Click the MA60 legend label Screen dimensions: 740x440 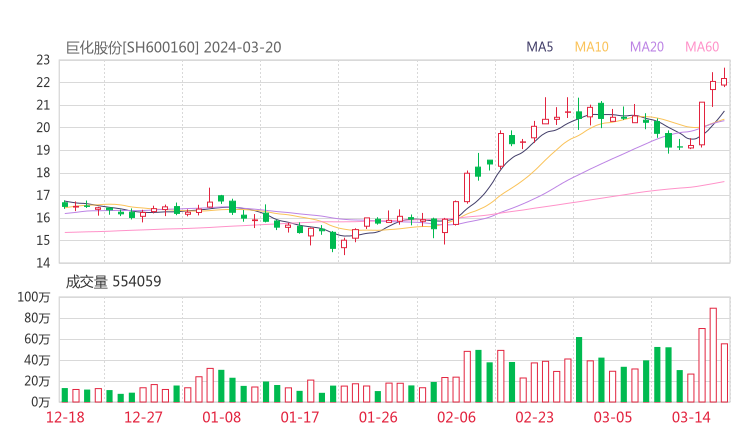click(x=702, y=47)
